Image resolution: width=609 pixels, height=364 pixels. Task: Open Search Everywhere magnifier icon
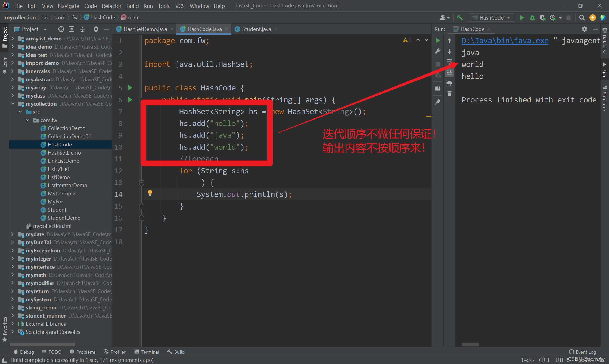click(x=582, y=18)
